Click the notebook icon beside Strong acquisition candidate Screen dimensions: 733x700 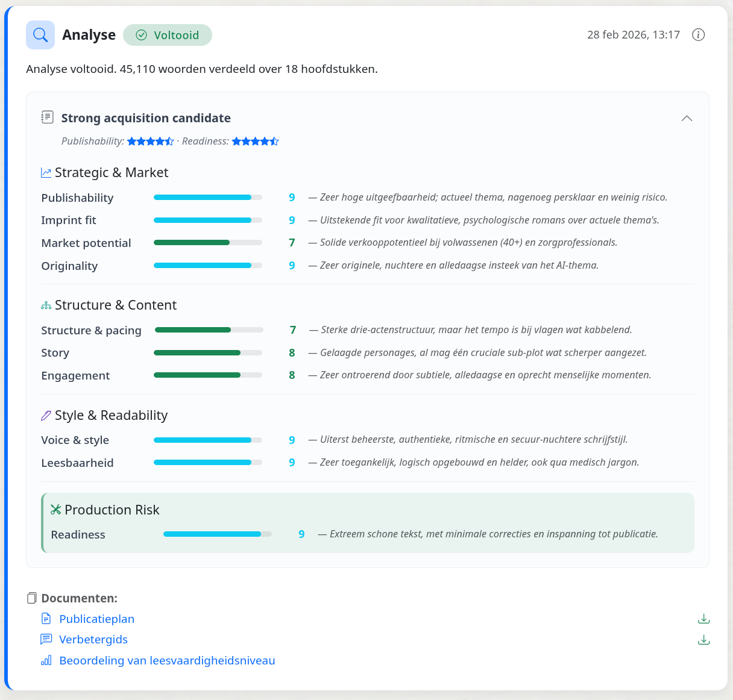[47, 117]
